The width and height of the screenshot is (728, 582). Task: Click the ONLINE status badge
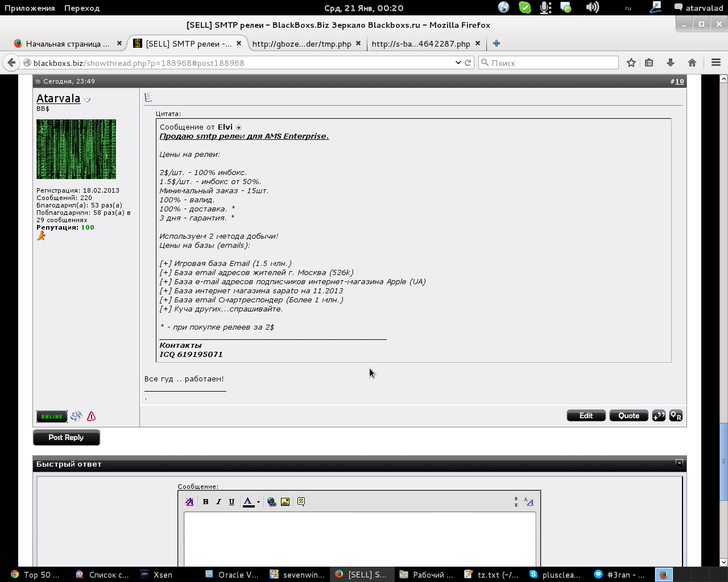[52, 417]
